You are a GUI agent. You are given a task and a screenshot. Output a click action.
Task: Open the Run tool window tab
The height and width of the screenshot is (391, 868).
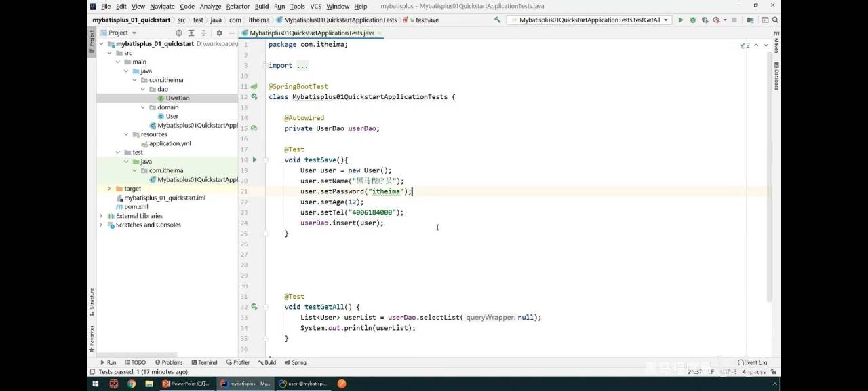point(108,362)
